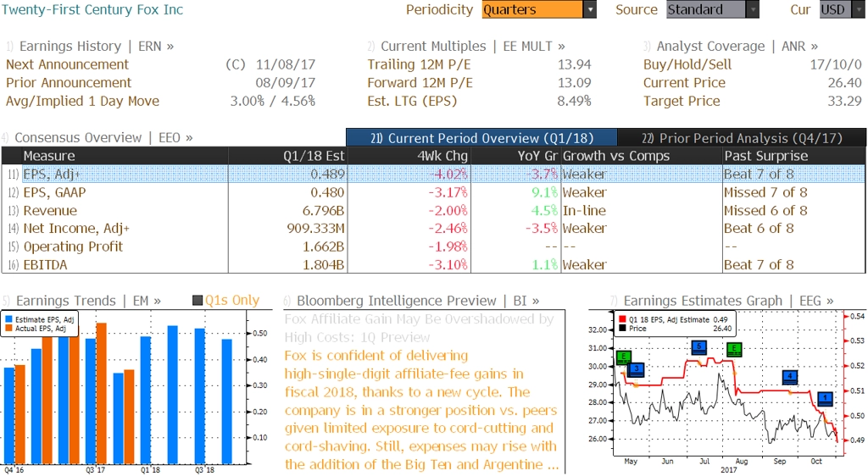The width and height of the screenshot is (868, 476).
Task: Click Revenue YoY growth 4.5%
Action: point(545,211)
